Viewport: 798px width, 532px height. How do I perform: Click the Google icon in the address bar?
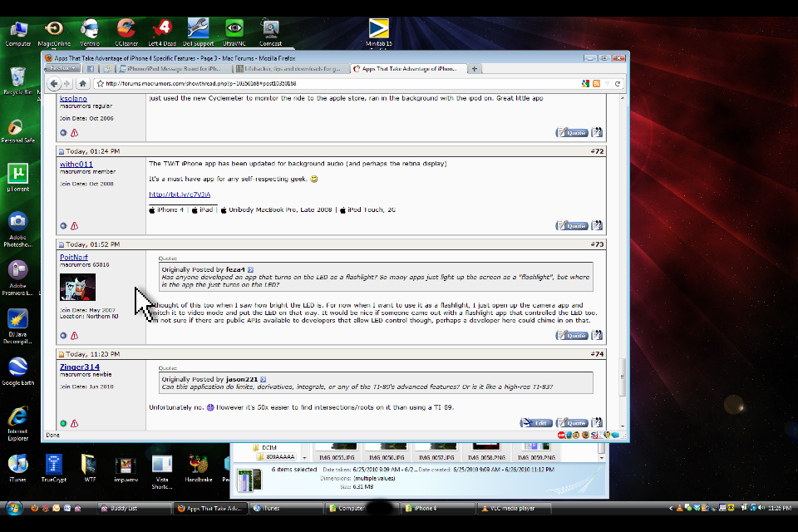(586, 83)
